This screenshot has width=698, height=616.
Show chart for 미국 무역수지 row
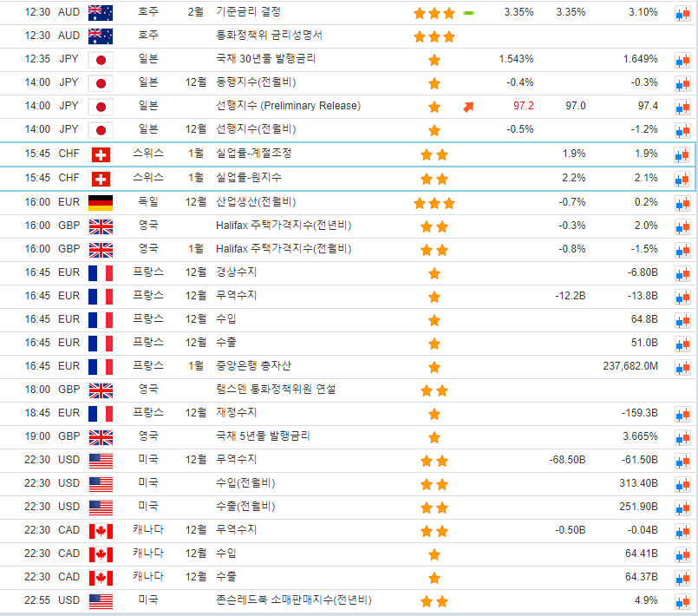coord(682,460)
